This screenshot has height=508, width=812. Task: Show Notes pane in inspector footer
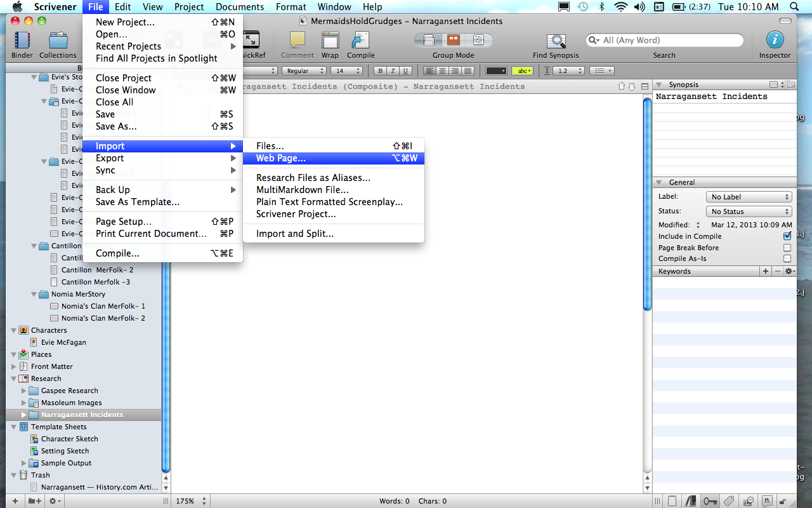[x=672, y=501]
